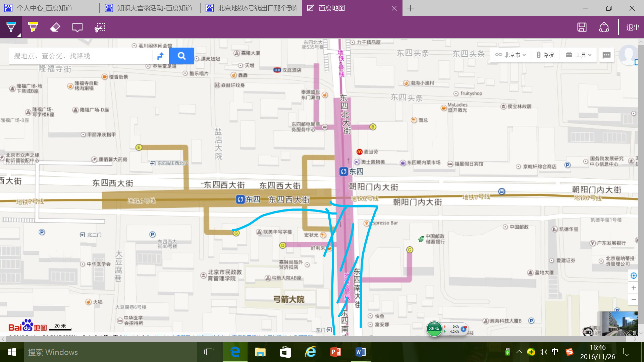This screenshot has width=644, height=362.
Task: Click the 弓箭大院 map label
Action: 289,299
